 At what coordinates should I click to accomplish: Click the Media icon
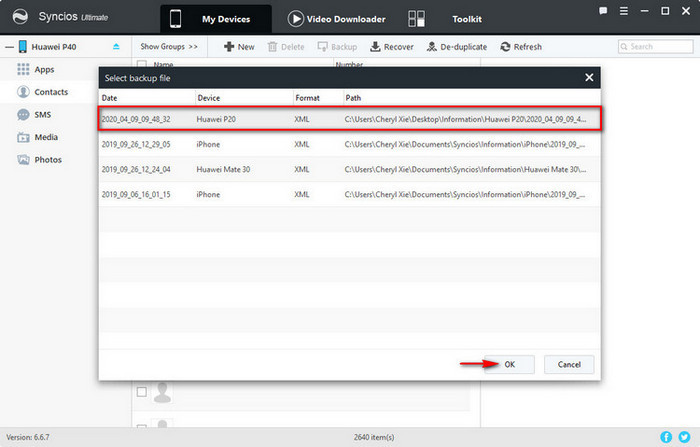tap(23, 137)
